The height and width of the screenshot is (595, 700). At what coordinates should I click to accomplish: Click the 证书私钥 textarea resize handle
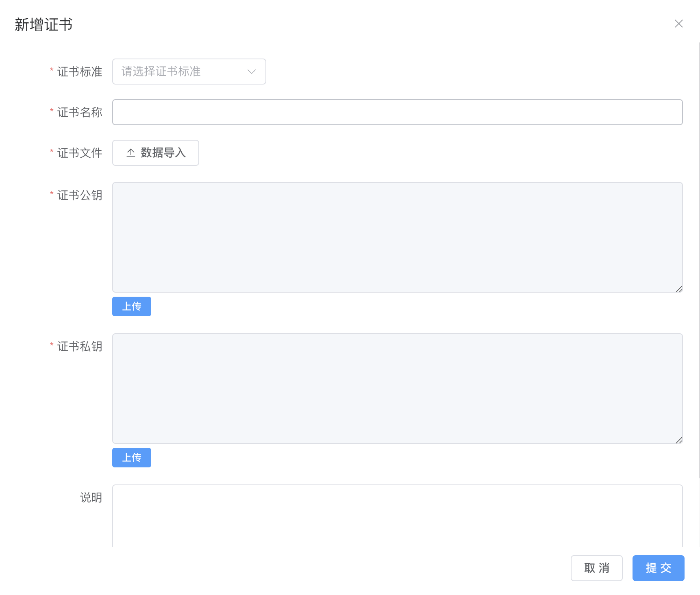679,440
